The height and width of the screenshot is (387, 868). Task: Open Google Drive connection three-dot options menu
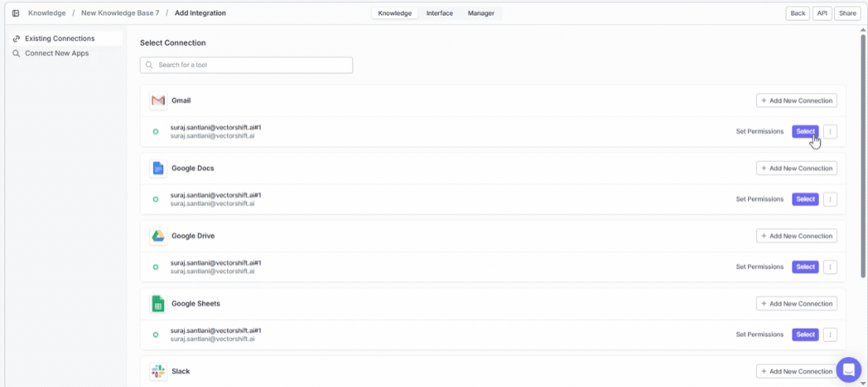click(830, 267)
